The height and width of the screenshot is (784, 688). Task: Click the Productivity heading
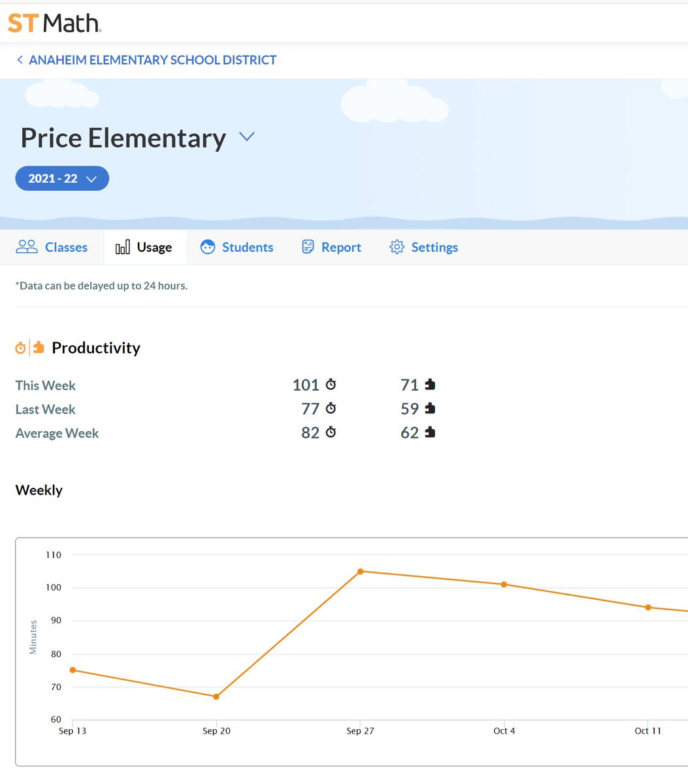pyautogui.click(x=96, y=348)
